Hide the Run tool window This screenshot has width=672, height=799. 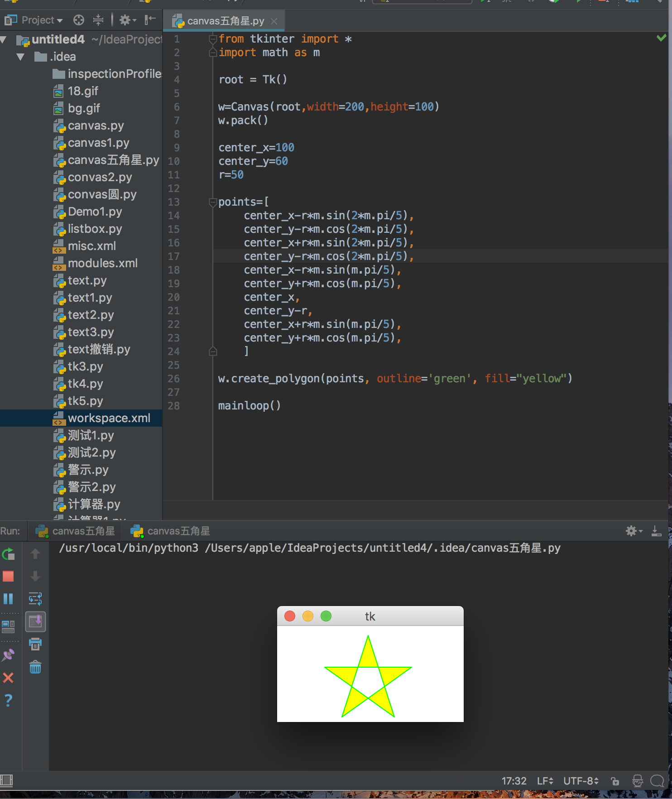(656, 531)
